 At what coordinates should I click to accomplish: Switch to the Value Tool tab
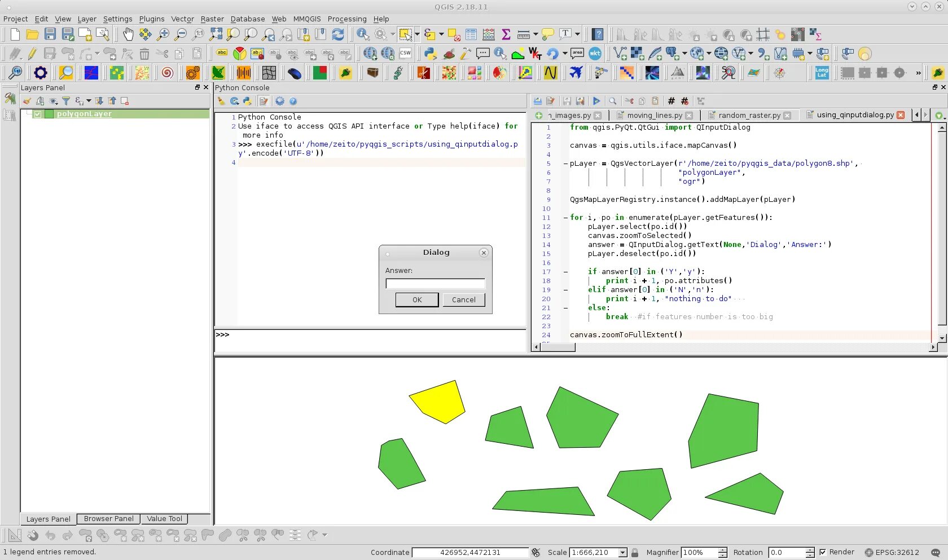click(x=164, y=519)
